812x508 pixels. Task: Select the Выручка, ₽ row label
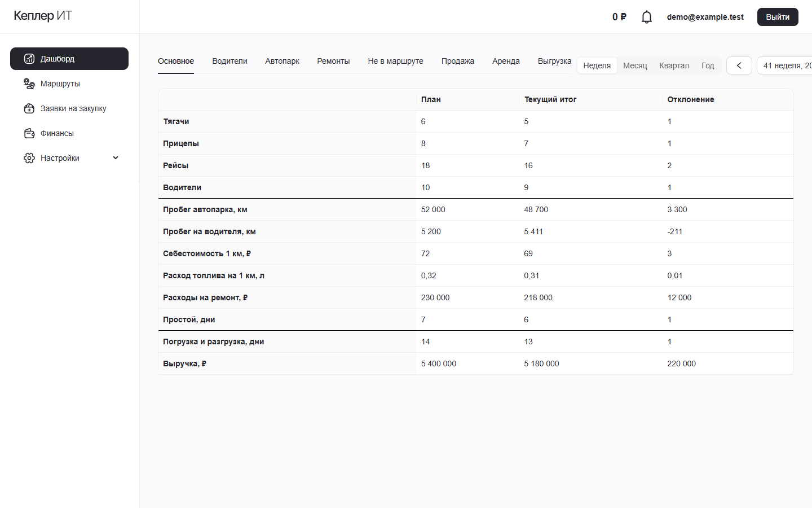point(184,364)
